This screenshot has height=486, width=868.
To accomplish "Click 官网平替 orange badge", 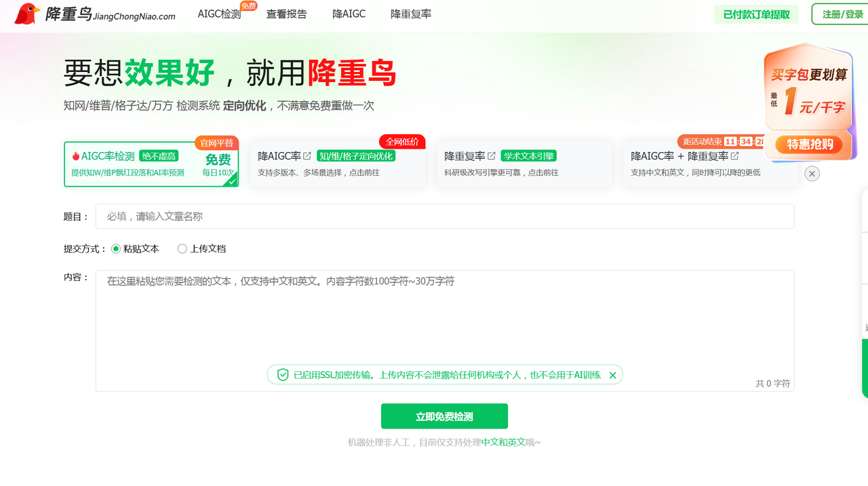I will [216, 143].
